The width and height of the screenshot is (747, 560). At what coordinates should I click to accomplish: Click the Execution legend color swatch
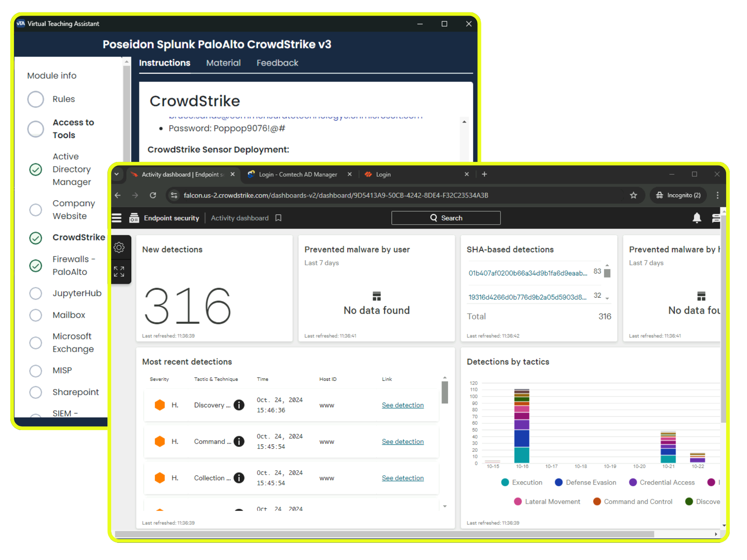pos(505,483)
